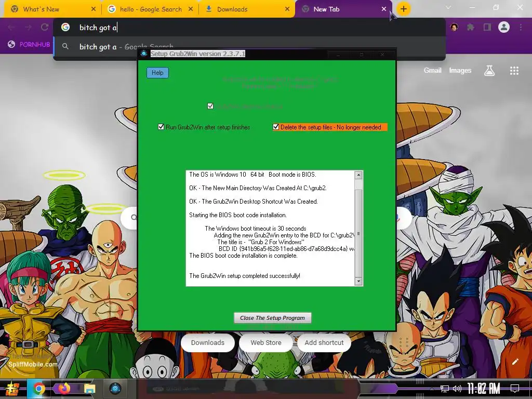The height and width of the screenshot is (399, 532).
Task: Open the Chrome profile avatar
Action: (504, 27)
